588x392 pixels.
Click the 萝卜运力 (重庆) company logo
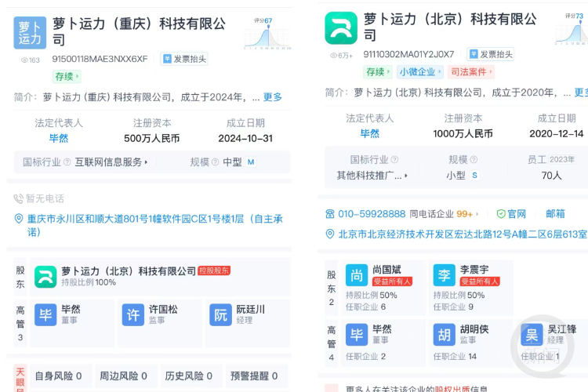coord(30,33)
